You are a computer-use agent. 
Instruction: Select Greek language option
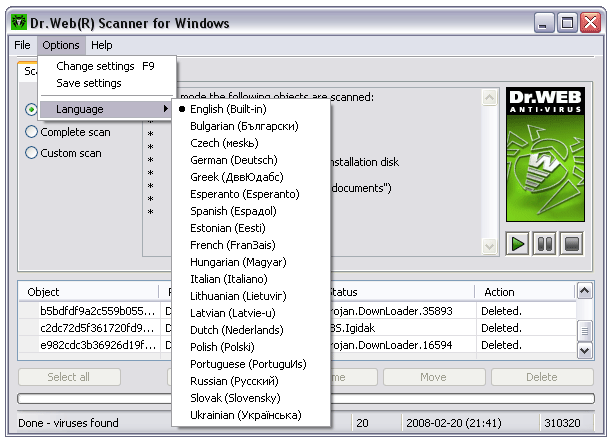(251, 177)
